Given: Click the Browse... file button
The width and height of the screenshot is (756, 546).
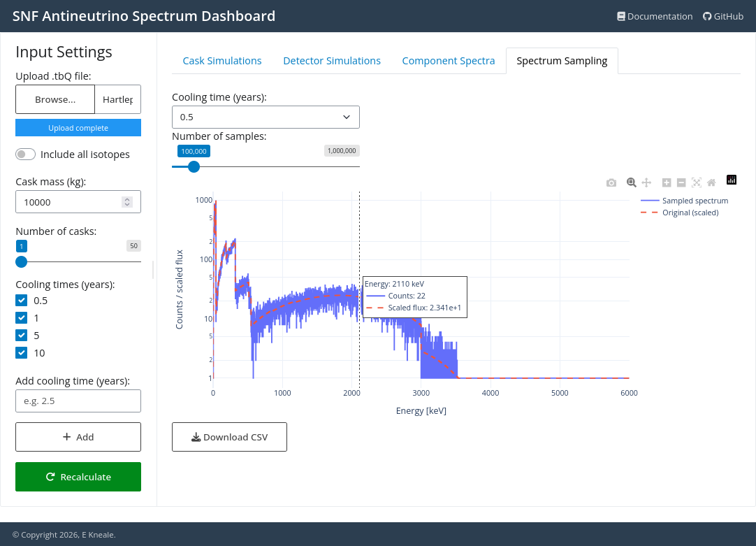Looking at the screenshot, I should tap(55, 99).
